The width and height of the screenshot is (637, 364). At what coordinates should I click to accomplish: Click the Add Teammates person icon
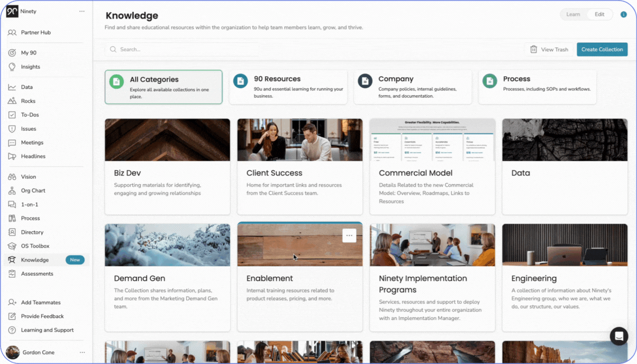click(x=12, y=303)
